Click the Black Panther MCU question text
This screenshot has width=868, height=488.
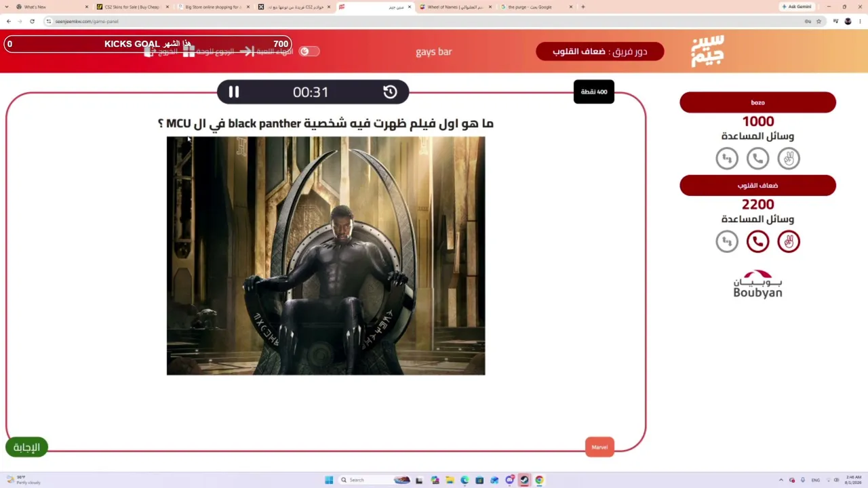(325, 123)
